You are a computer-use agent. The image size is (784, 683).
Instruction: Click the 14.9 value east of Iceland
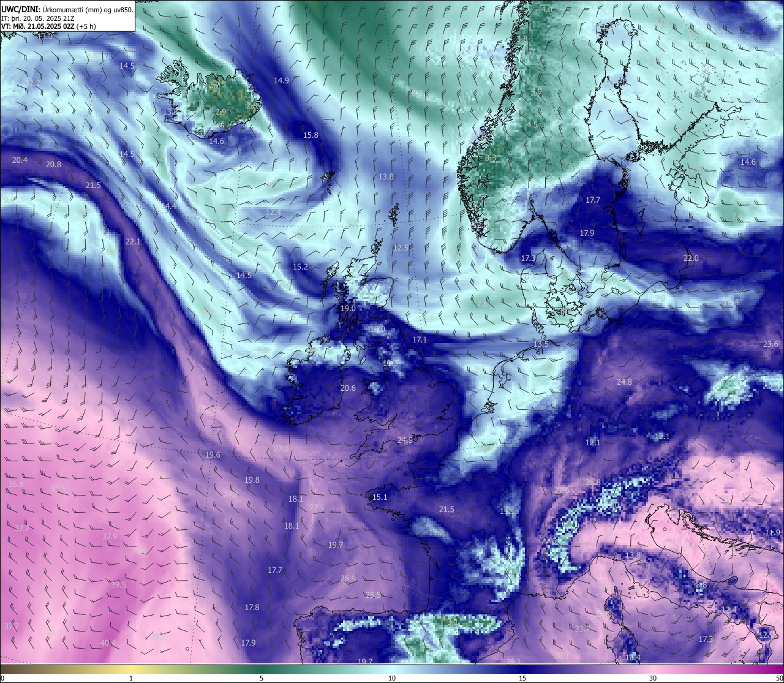(281, 80)
